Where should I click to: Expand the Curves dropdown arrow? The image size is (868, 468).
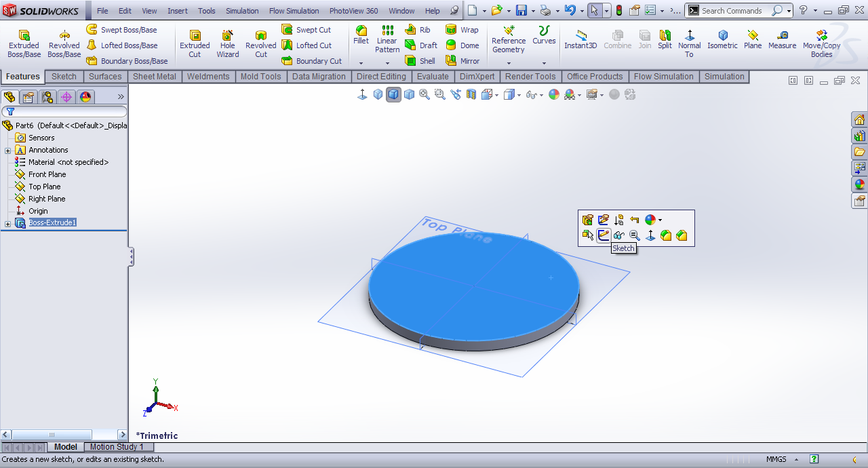pyautogui.click(x=544, y=63)
